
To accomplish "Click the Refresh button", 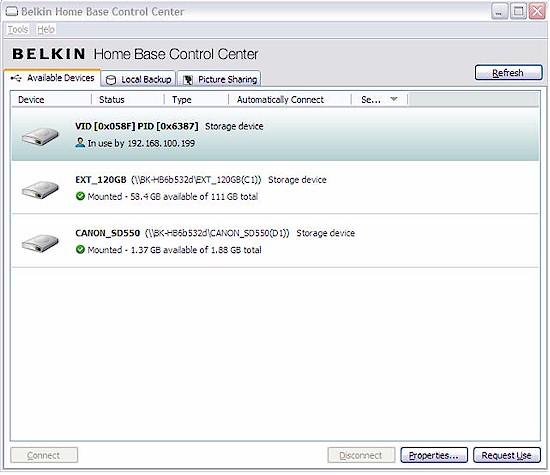I will tap(508, 73).
